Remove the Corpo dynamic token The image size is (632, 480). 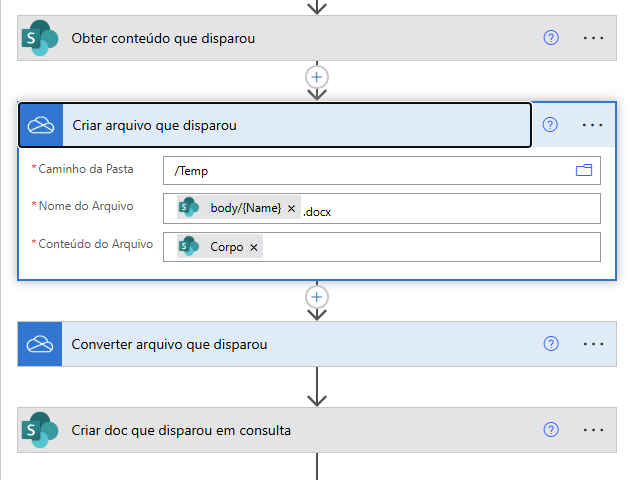tap(254, 247)
